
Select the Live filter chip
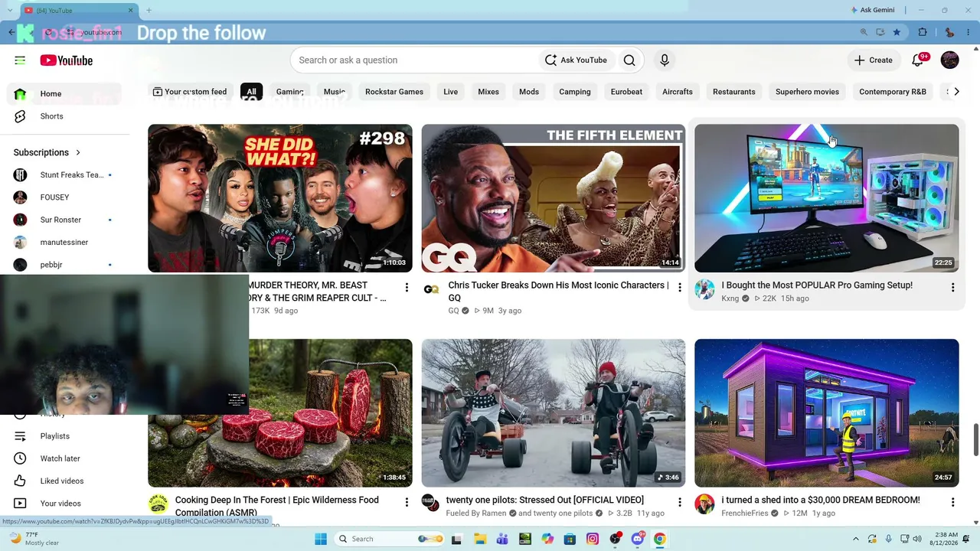pyautogui.click(x=451, y=92)
